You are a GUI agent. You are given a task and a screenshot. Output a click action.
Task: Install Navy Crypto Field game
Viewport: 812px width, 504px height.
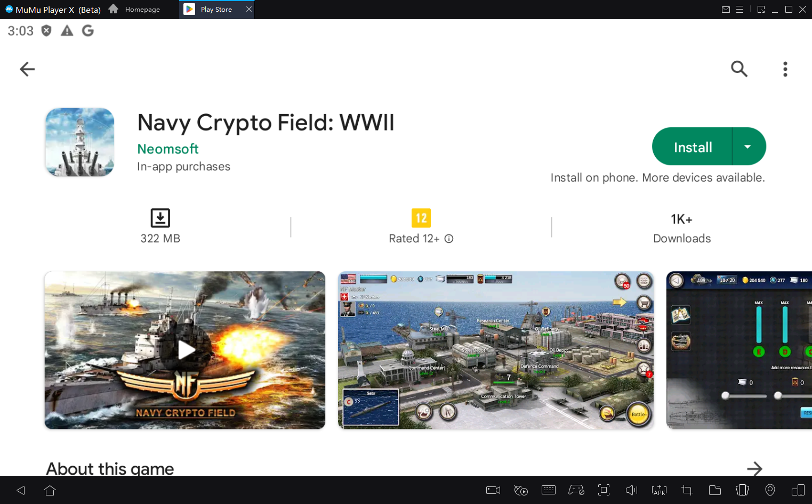(692, 147)
